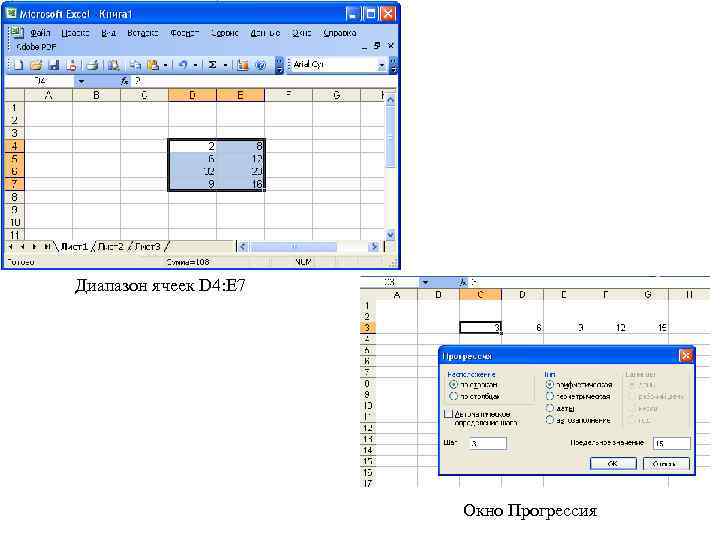Choose арифметическая progression type
Image resolution: width=720 pixels, height=540 pixels.
pos(550,384)
